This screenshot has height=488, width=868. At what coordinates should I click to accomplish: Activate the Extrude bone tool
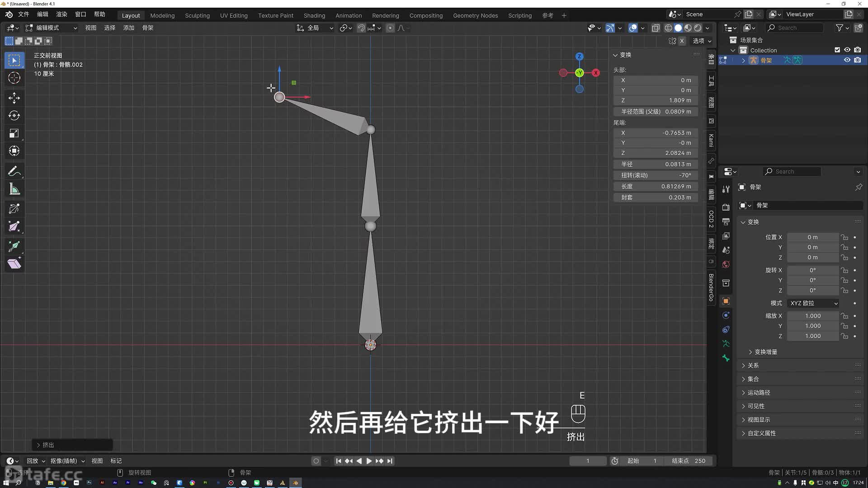14,246
